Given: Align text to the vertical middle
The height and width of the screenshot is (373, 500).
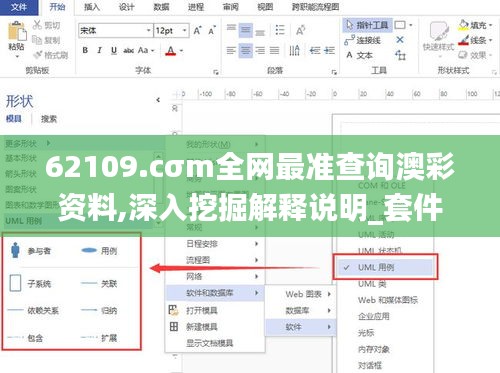Looking at the screenshot, I should [x=246, y=31].
